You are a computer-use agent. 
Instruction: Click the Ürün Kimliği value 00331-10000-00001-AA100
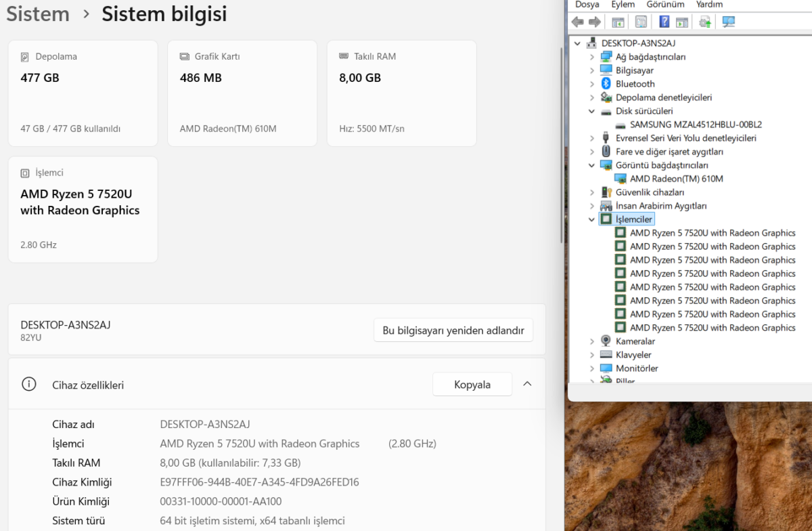pyautogui.click(x=221, y=501)
